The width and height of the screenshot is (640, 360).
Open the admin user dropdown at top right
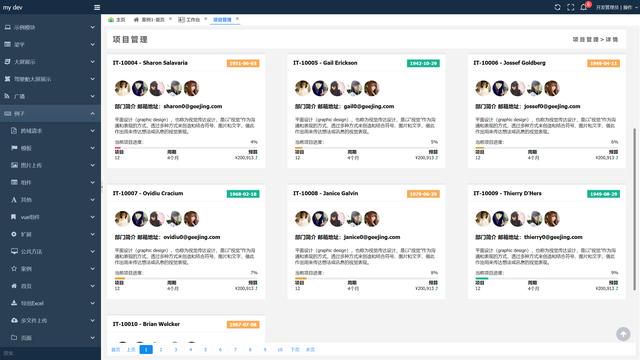616,7
